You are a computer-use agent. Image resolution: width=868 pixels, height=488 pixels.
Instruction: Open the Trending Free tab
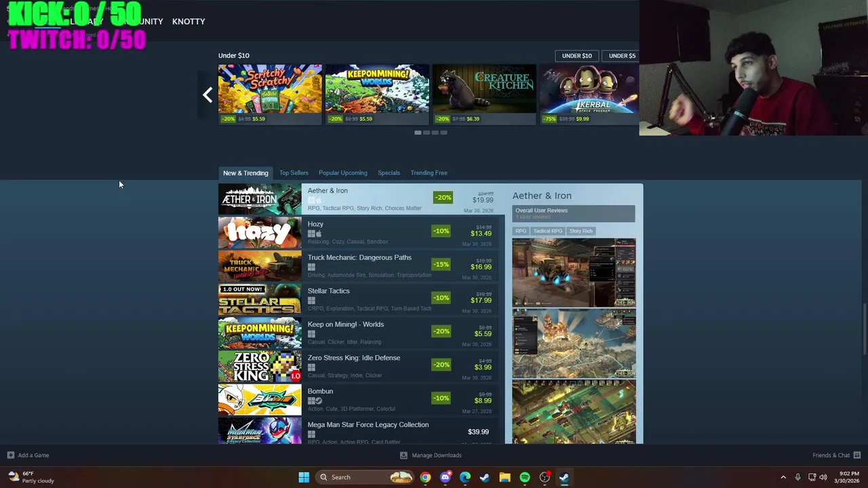click(429, 173)
